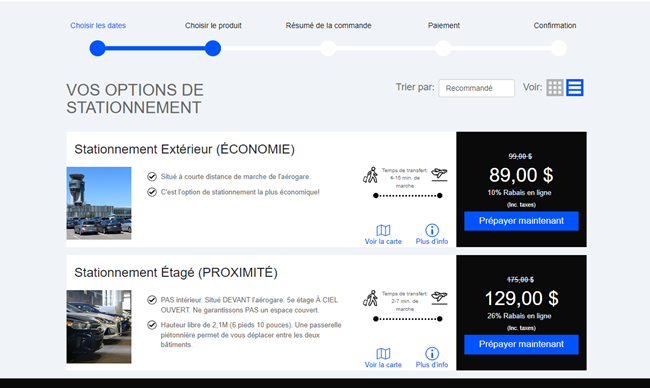Click the '89,00 $' price

click(x=521, y=175)
